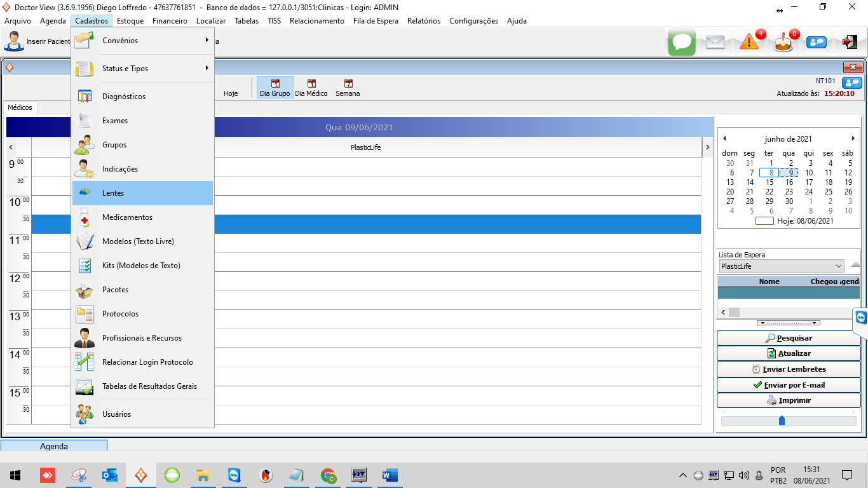Open Microsoft Word from the taskbar
The width and height of the screenshot is (868, 488).
(390, 475)
